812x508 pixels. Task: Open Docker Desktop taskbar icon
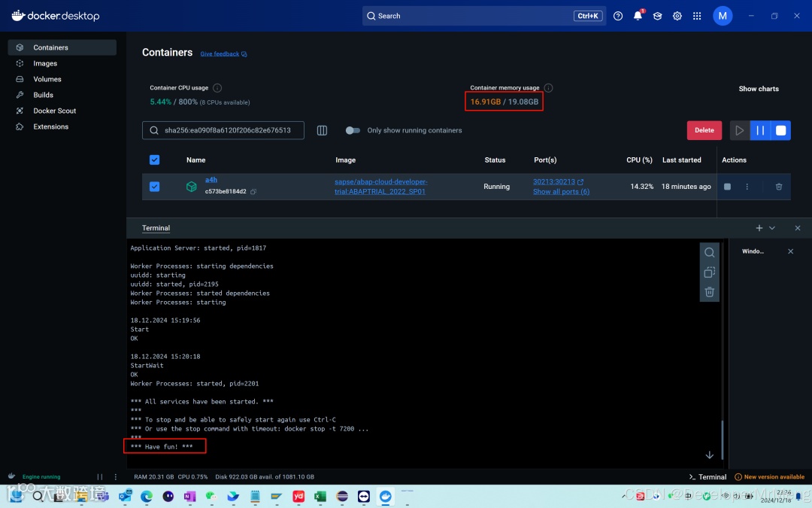385,497
